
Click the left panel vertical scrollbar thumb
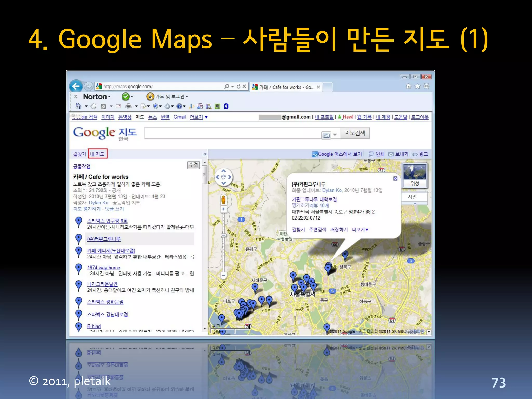point(205,175)
